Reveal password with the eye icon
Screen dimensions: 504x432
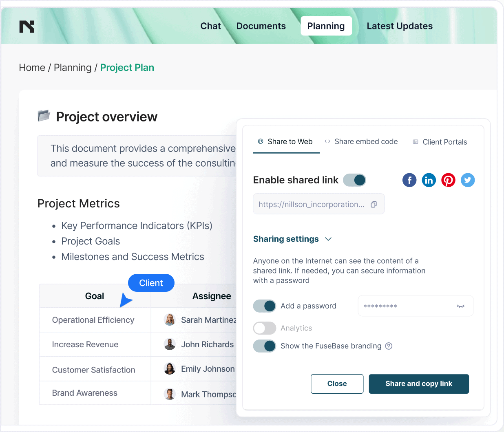[x=461, y=306]
